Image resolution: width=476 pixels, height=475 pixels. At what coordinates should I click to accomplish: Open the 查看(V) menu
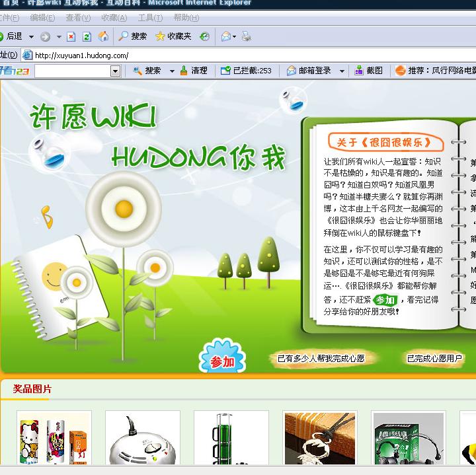pos(78,18)
